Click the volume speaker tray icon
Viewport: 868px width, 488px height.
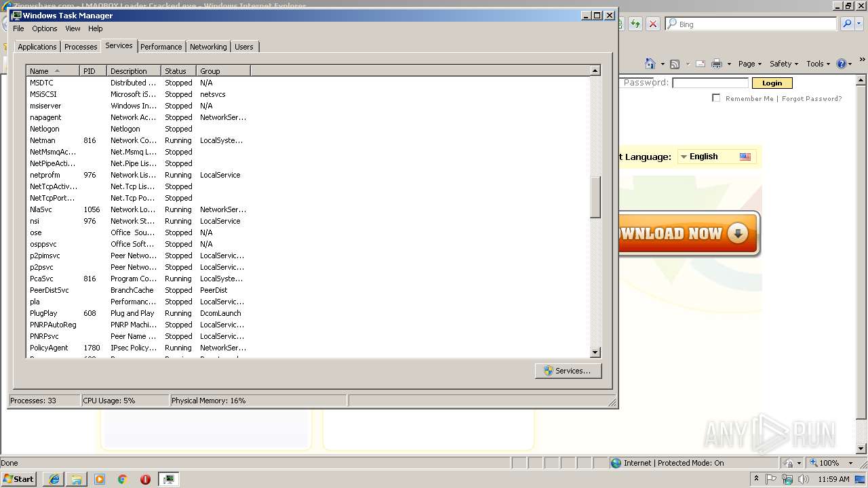[x=804, y=479]
